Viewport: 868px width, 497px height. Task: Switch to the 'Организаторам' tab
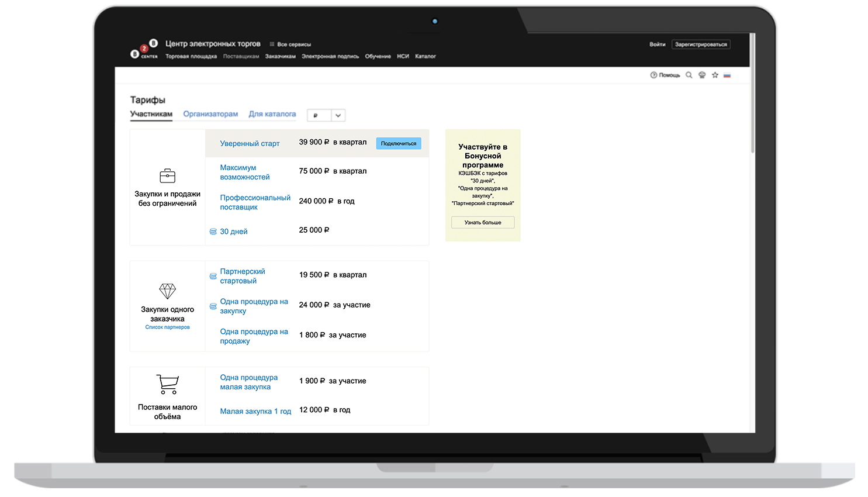[210, 114]
